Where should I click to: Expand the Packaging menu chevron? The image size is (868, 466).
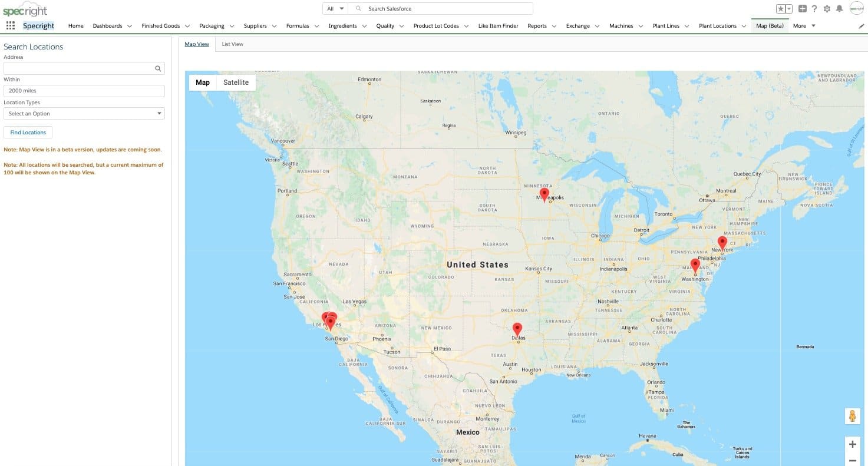(x=232, y=26)
